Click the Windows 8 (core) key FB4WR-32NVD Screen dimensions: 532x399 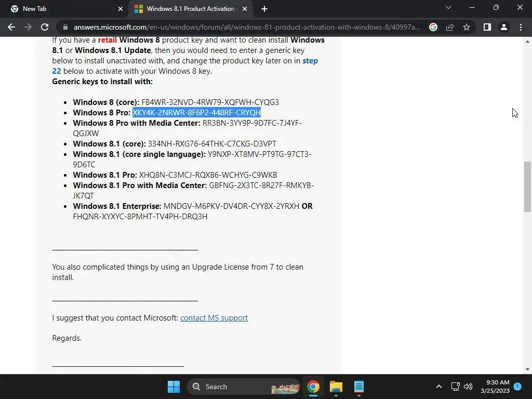coord(210,102)
